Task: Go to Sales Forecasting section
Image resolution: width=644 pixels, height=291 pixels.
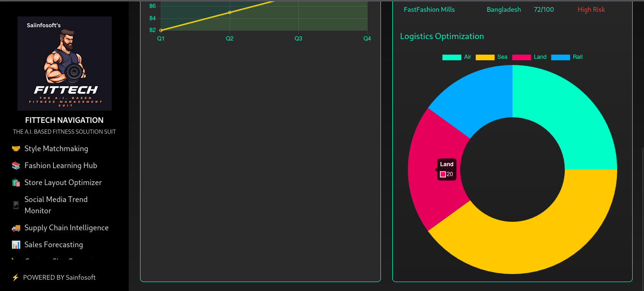Action: (x=54, y=245)
